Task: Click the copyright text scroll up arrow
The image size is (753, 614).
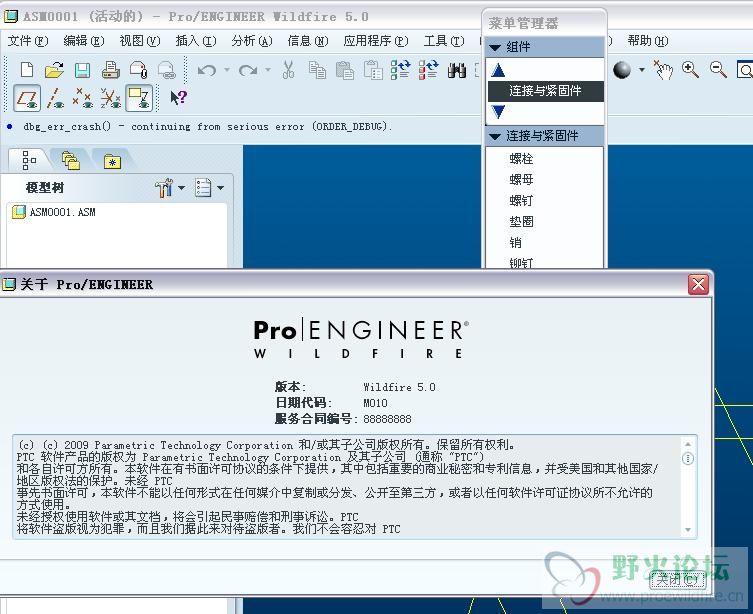Action: tap(688, 444)
